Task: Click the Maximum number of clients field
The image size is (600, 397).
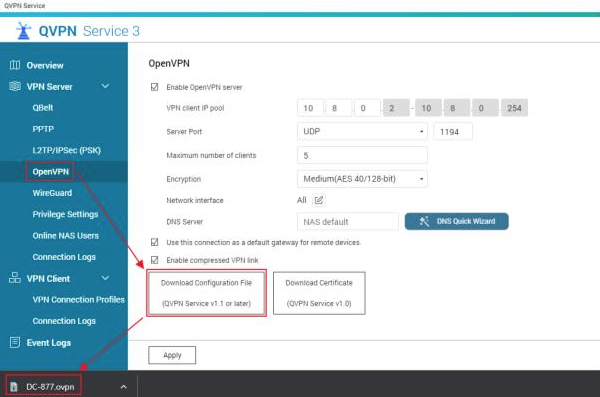Action: pyautogui.click(x=362, y=155)
